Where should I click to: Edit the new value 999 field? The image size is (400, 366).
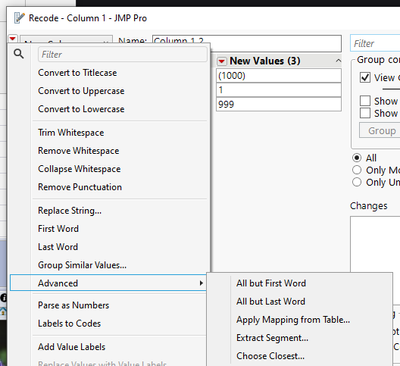coord(279,104)
